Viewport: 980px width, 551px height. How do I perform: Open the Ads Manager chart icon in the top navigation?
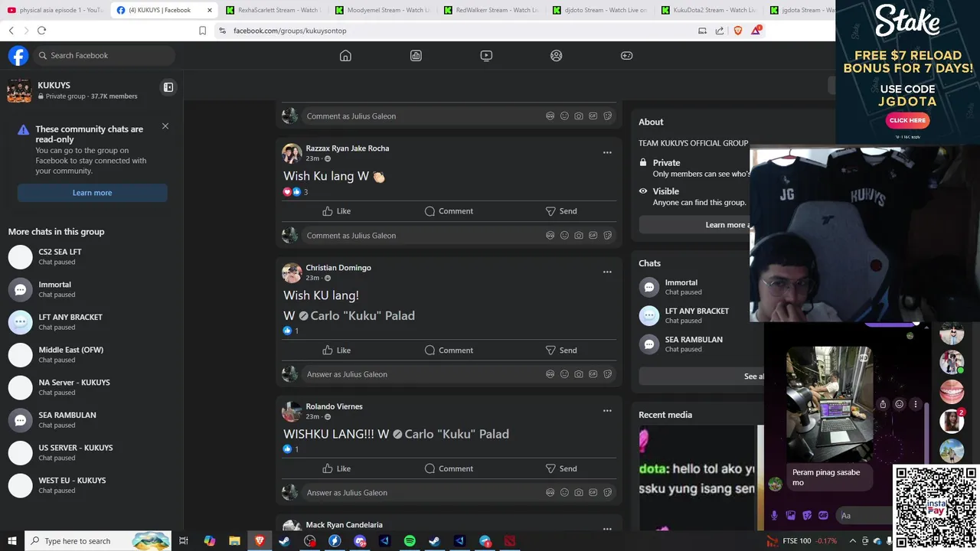pos(416,56)
